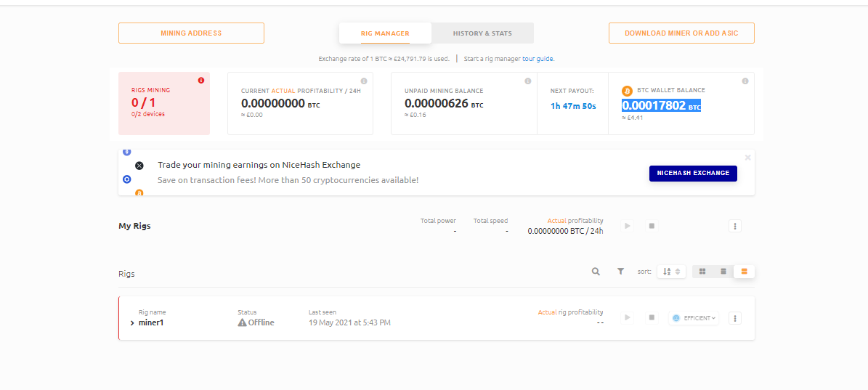This screenshot has width=868, height=390.
Task: Start mining on miner1 with play button
Action: click(628, 318)
